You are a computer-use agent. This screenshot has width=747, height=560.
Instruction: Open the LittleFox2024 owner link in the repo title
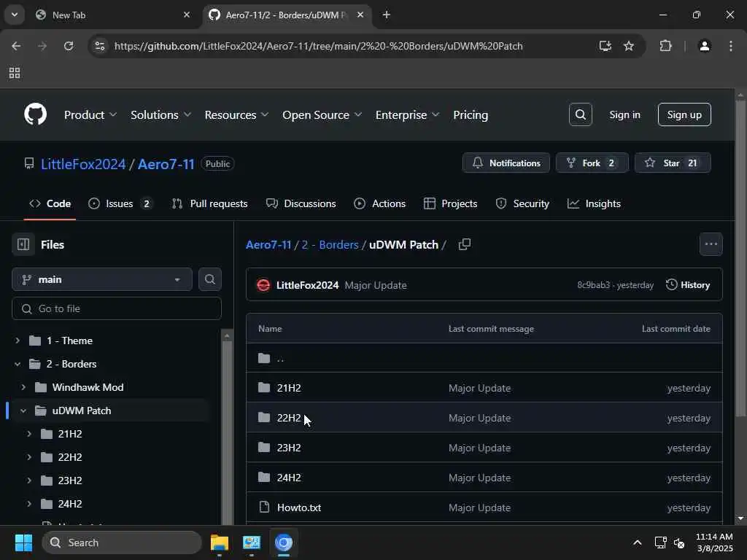click(x=83, y=164)
